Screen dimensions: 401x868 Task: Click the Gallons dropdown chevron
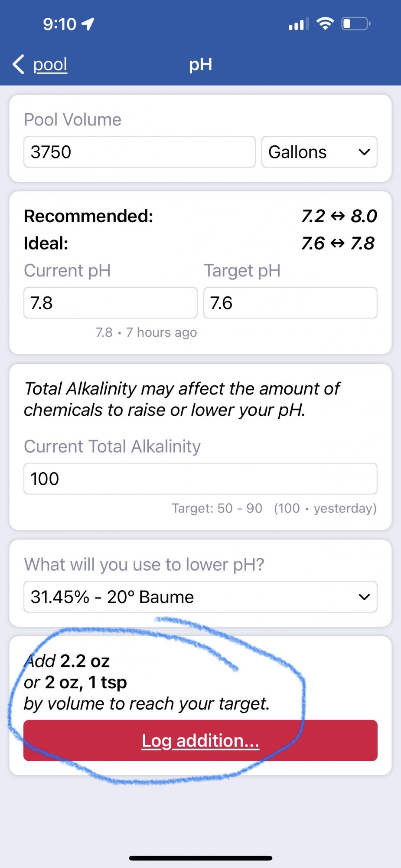click(364, 152)
